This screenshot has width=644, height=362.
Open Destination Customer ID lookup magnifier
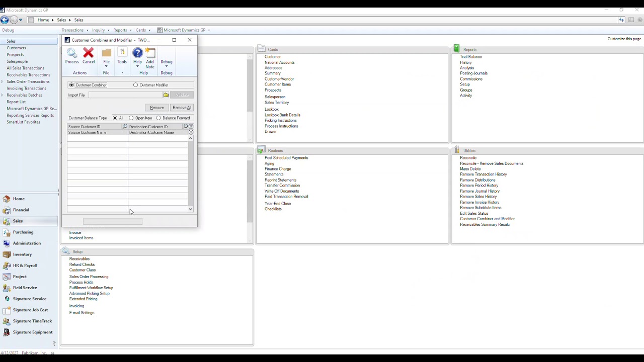185,127
